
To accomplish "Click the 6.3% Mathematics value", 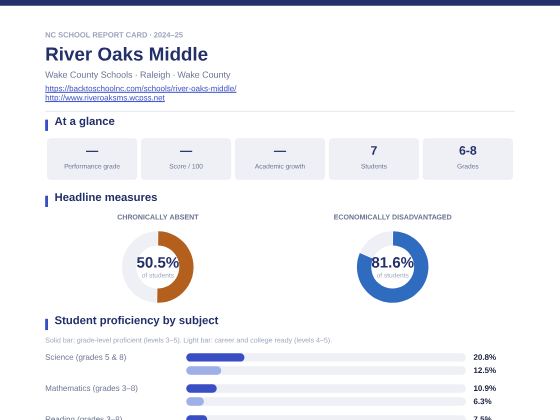I will [482, 401].
